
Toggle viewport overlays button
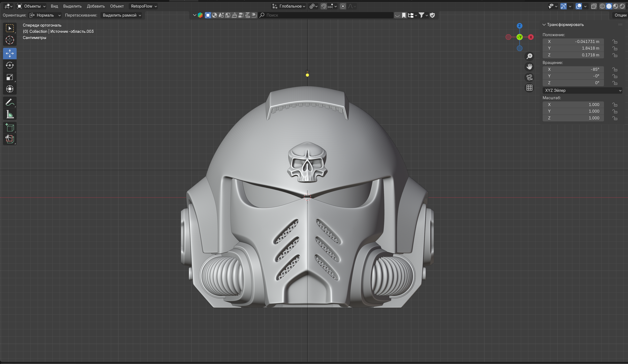(x=578, y=6)
